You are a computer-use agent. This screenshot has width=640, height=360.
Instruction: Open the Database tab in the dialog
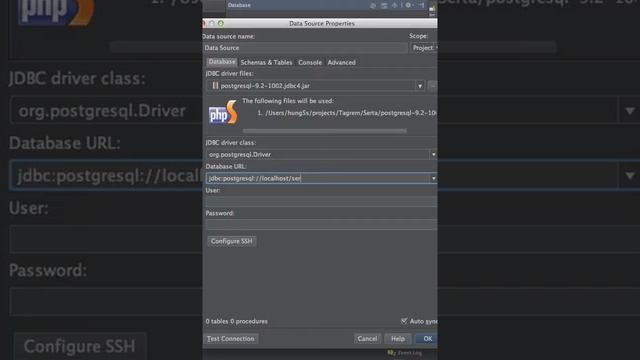(222, 62)
